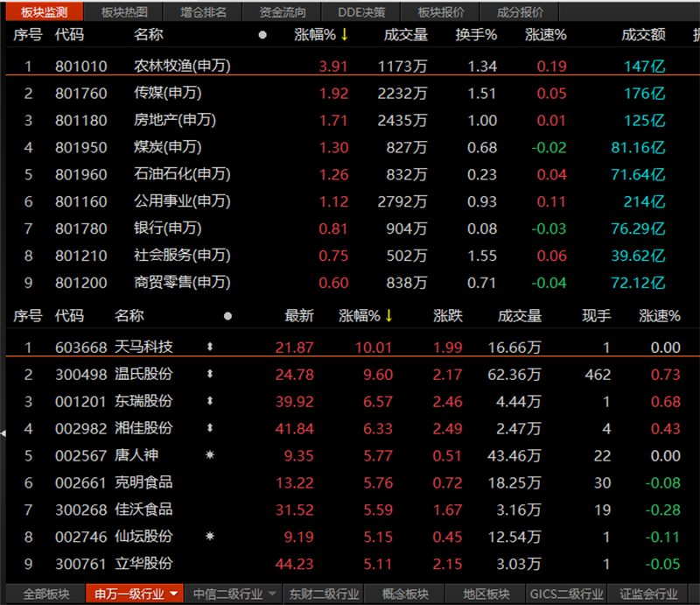Click the marker icon beside 天马科技
Viewport: 700px width, 605px height.
pyautogui.click(x=209, y=348)
